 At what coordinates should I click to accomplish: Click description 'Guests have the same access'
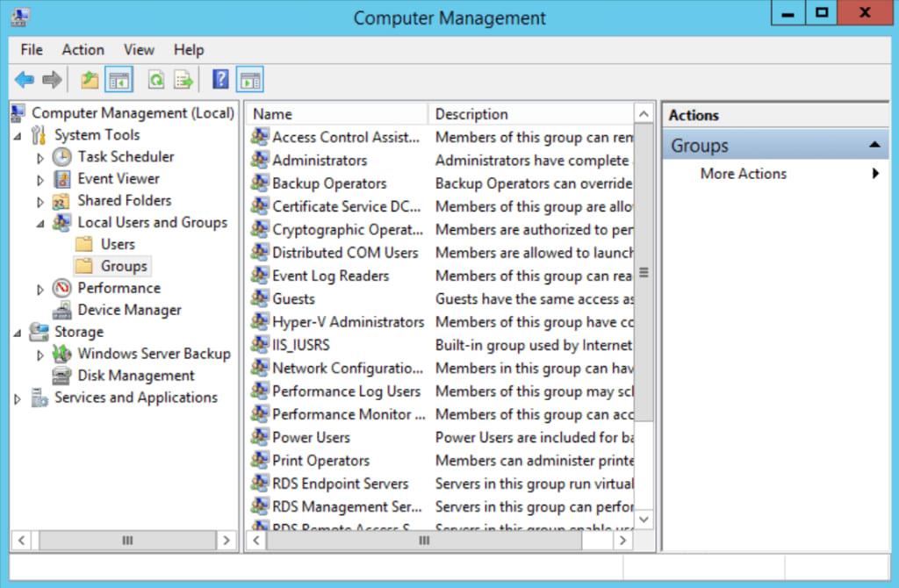[x=534, y=298]
